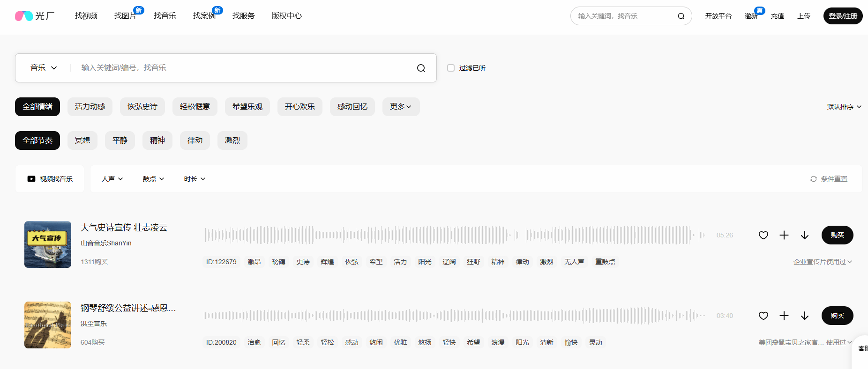
Task: Go to 版权中心 in top navigation
Action: pos(287,16)
